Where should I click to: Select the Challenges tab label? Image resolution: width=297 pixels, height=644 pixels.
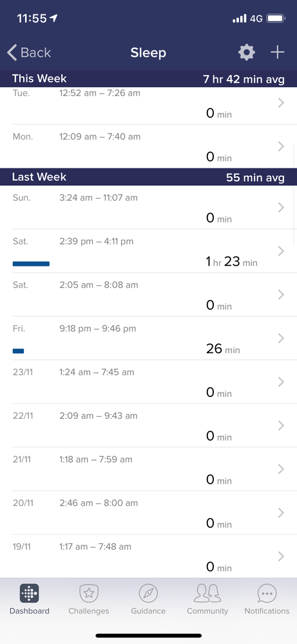point(89,610)
